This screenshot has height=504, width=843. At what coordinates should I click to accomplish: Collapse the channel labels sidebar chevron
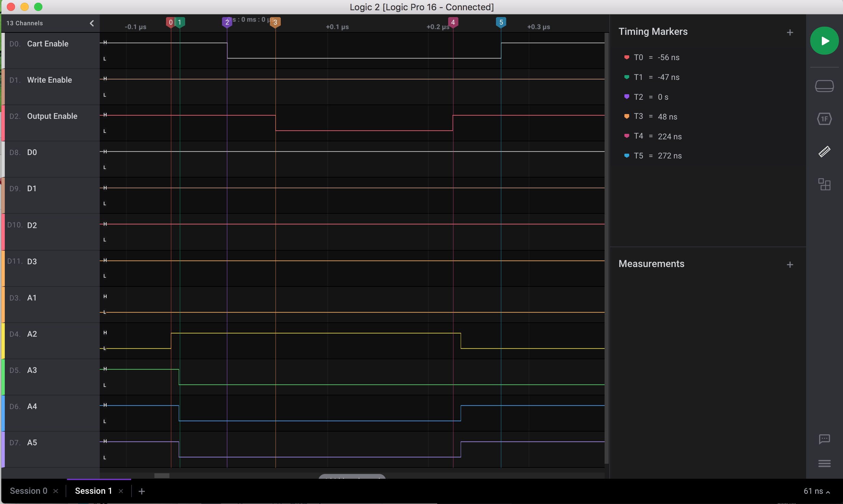(92, 23)
